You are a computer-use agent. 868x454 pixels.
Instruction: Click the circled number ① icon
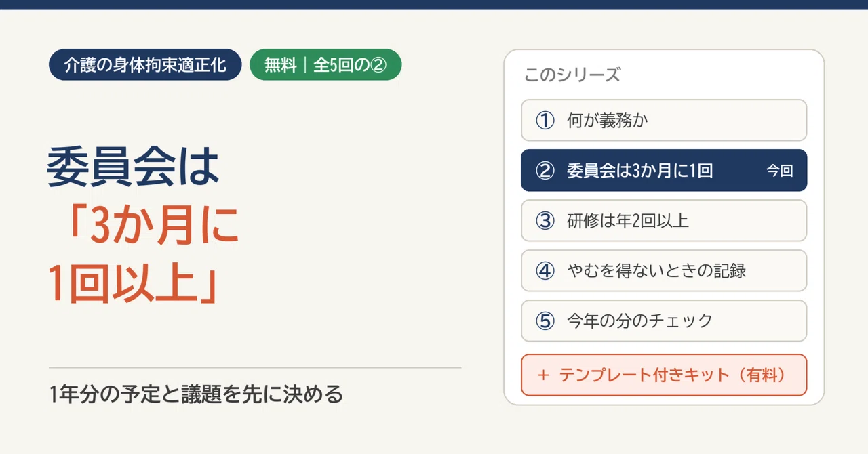[545, 121]
